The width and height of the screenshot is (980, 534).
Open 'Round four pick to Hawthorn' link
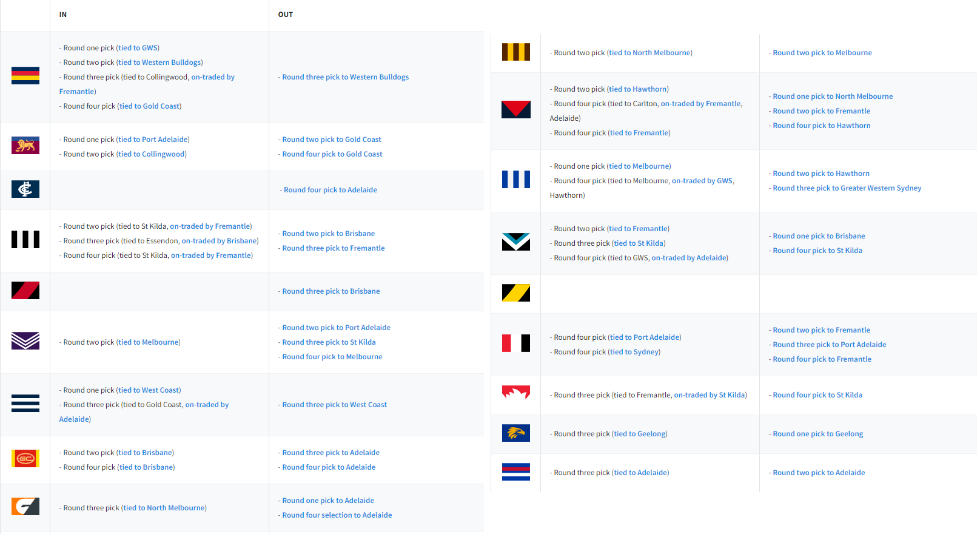coord(822,126)
